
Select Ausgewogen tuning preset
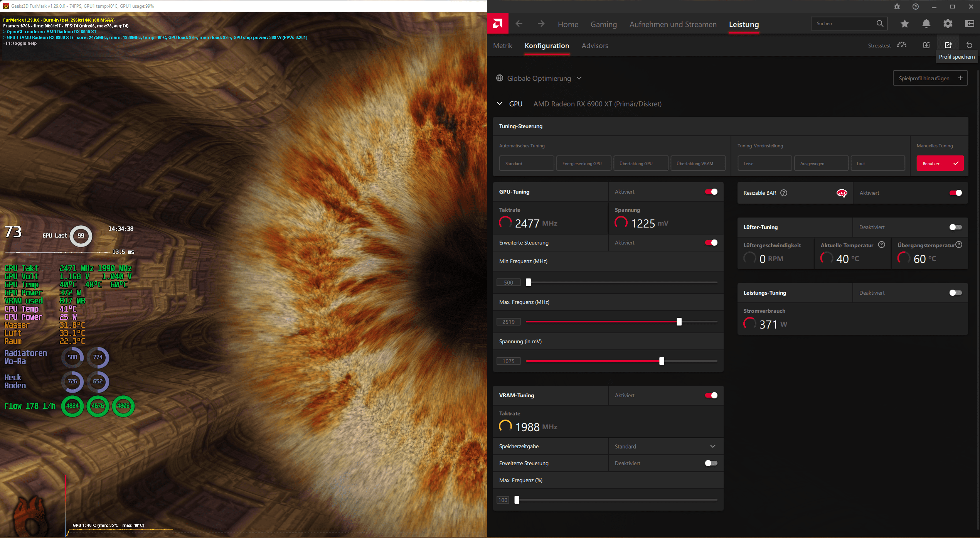pyautogui.click(x=822, y=164)
